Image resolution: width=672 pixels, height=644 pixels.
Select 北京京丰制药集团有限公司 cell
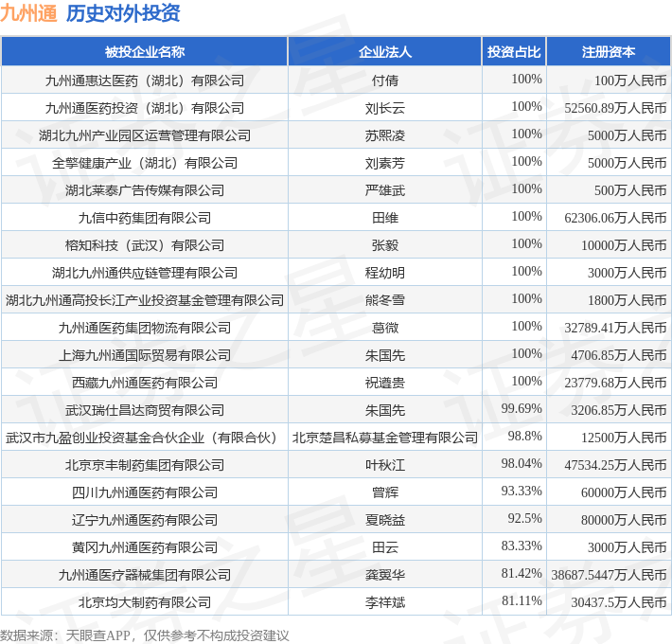145,464
